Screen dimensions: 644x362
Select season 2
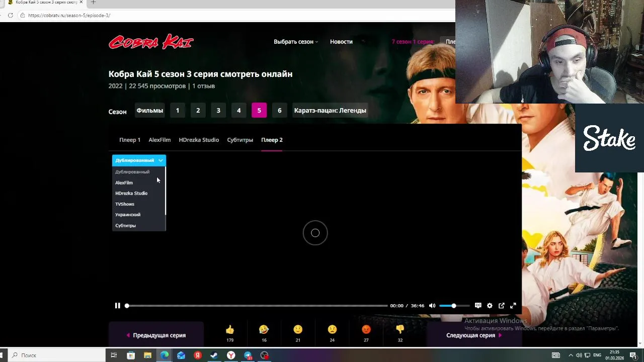[x=198, y=111]
